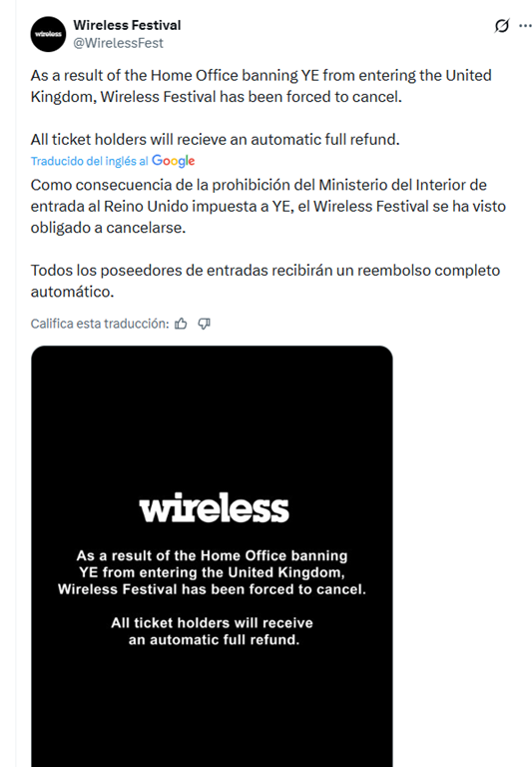The height and width of the screenshot is (767, 532).
Task: Rate the translation with thumbs down
Action: 204,324
